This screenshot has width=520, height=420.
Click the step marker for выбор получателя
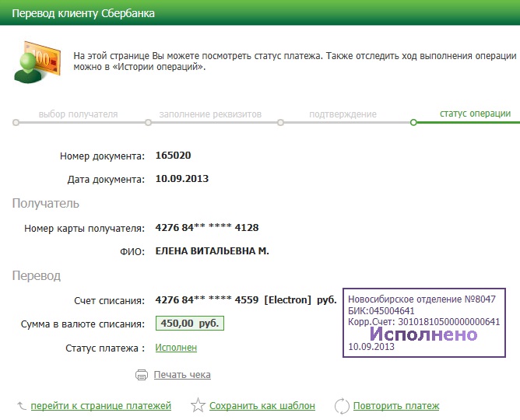pyautogui.click(x=16, y=123)
